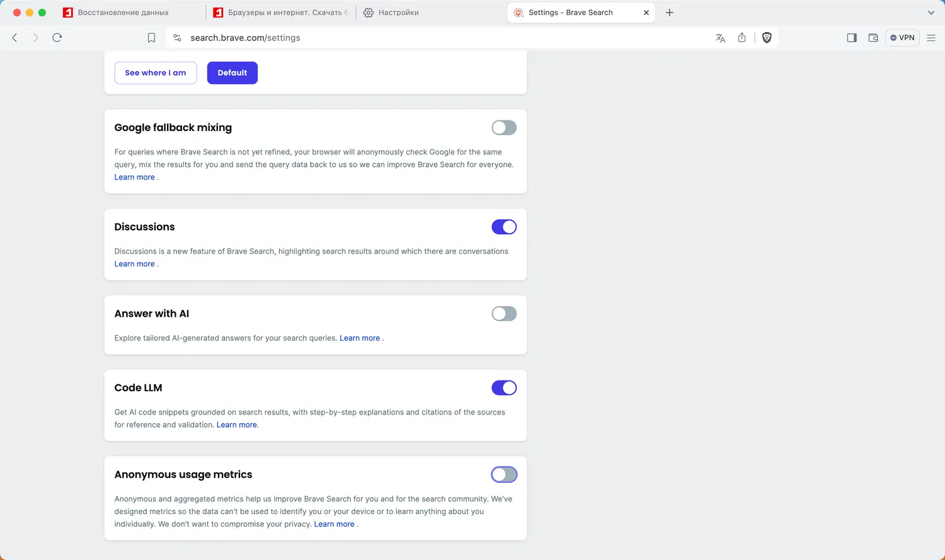Expand the tab search dropdown
The image size is (945, 560).
coord(931,13)
